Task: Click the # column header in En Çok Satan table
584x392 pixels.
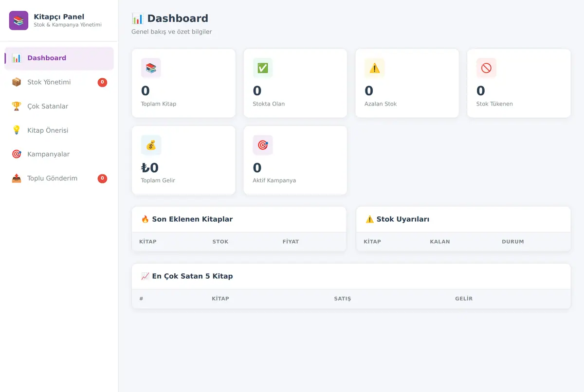Action: coord(141,299)
